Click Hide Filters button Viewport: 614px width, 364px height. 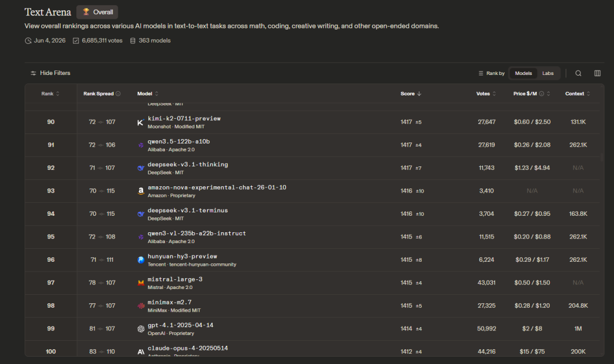(x=51, y=73)
